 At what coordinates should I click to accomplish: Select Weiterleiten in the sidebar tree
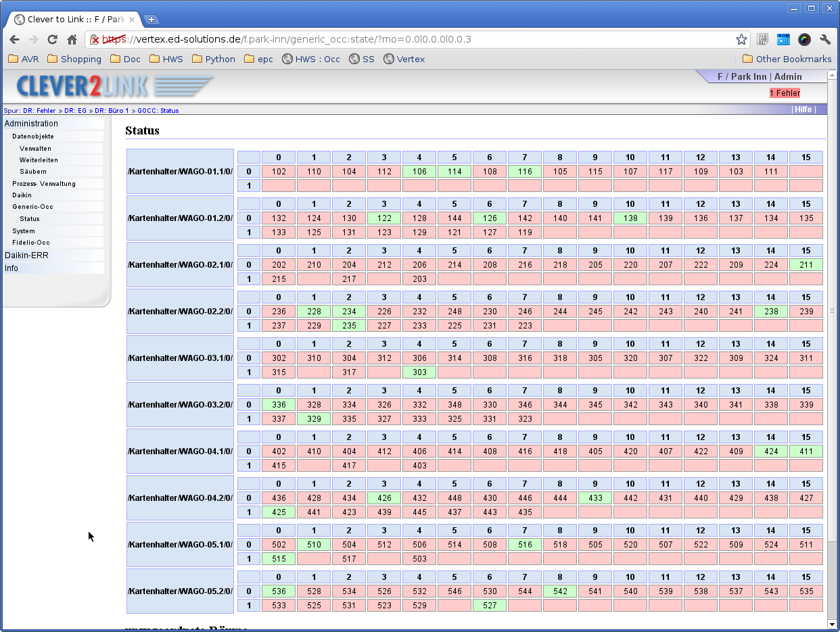click(39, 160)
